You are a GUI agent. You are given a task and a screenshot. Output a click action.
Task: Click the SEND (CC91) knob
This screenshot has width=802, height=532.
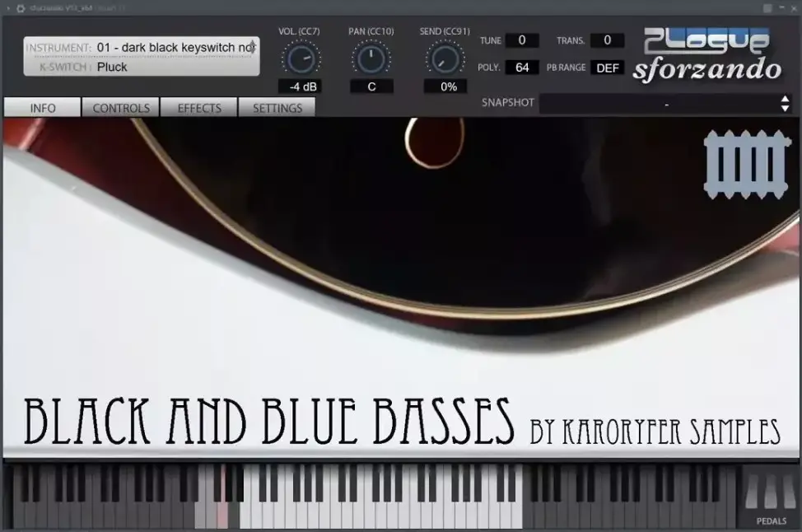(x=445, y=59)
